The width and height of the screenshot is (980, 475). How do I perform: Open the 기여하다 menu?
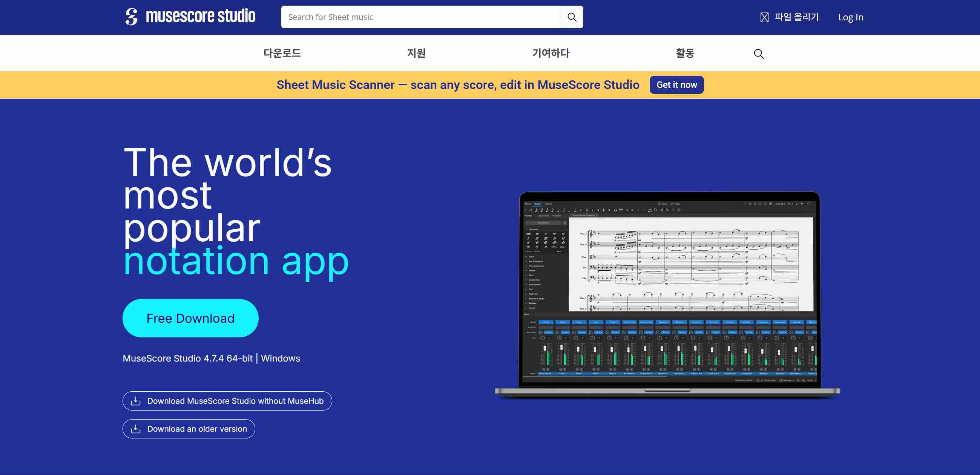(x=551, y=53)
